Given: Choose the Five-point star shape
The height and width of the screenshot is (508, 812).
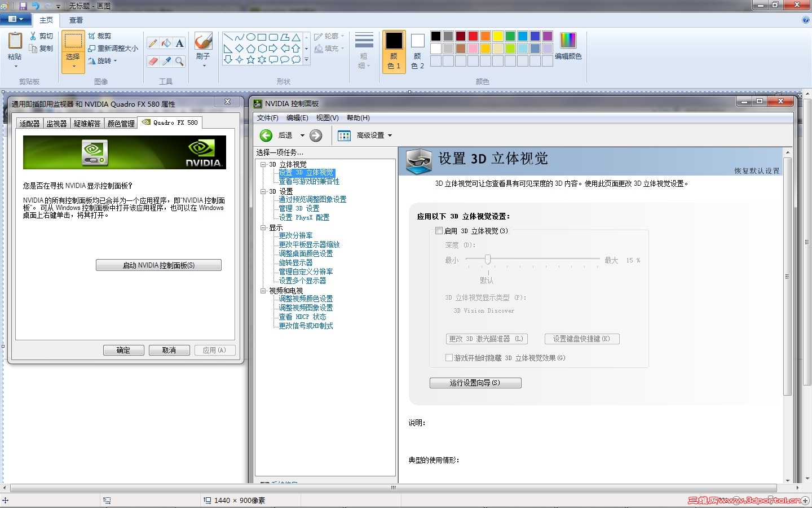Looking at the screenshot, I should 250,60.
